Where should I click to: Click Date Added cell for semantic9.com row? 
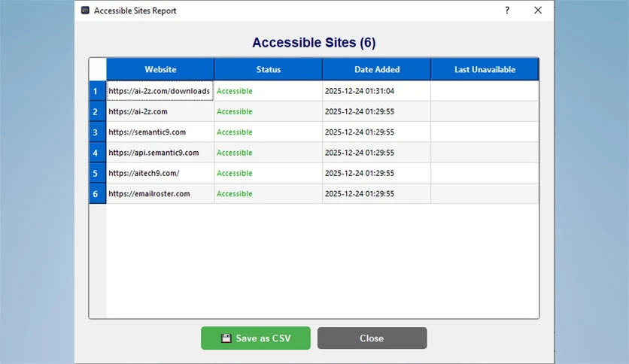(377, 132)
